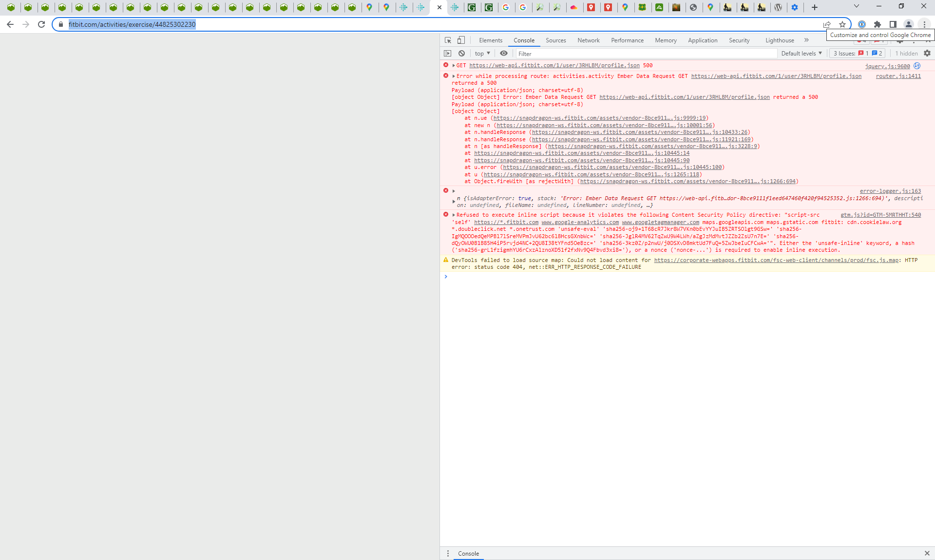Open the fsc.js.map source map URL
935x560 pixels.
[x=776, y=260]
